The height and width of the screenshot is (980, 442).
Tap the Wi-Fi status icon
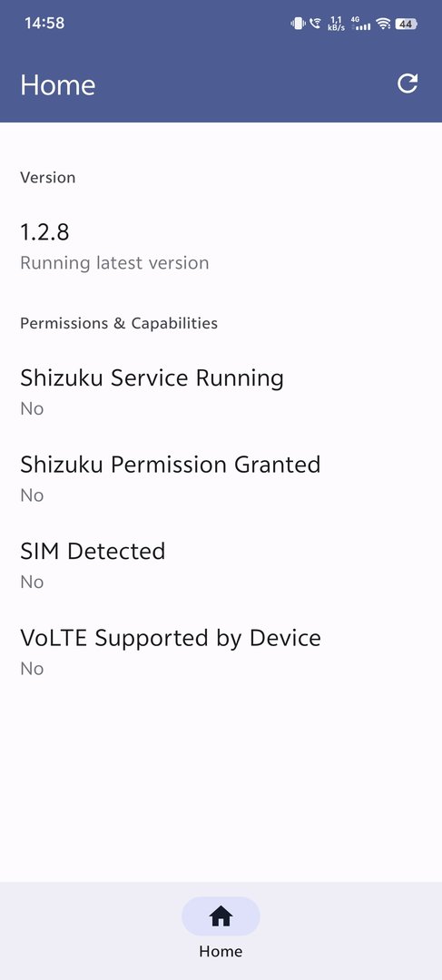[383, 24]
